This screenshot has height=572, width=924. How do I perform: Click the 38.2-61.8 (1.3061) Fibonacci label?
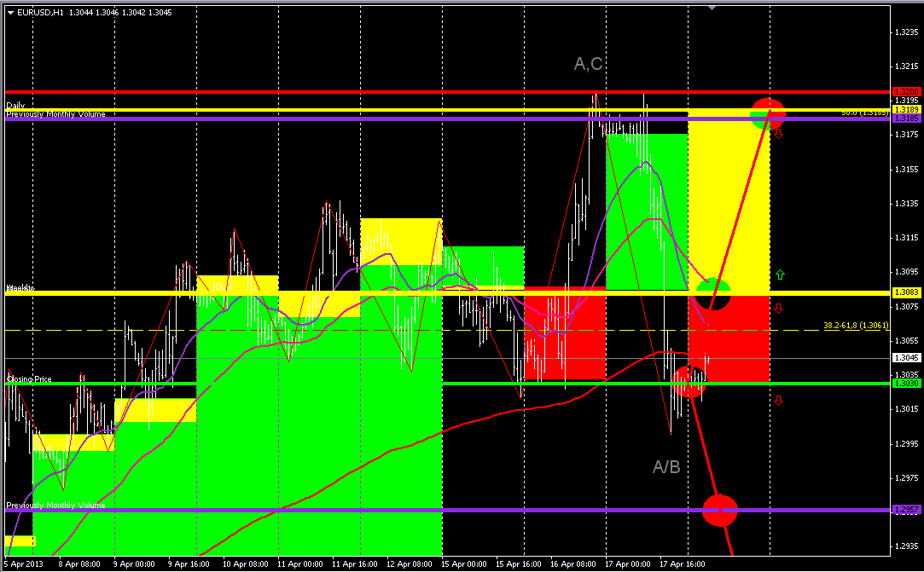(857, 325)
